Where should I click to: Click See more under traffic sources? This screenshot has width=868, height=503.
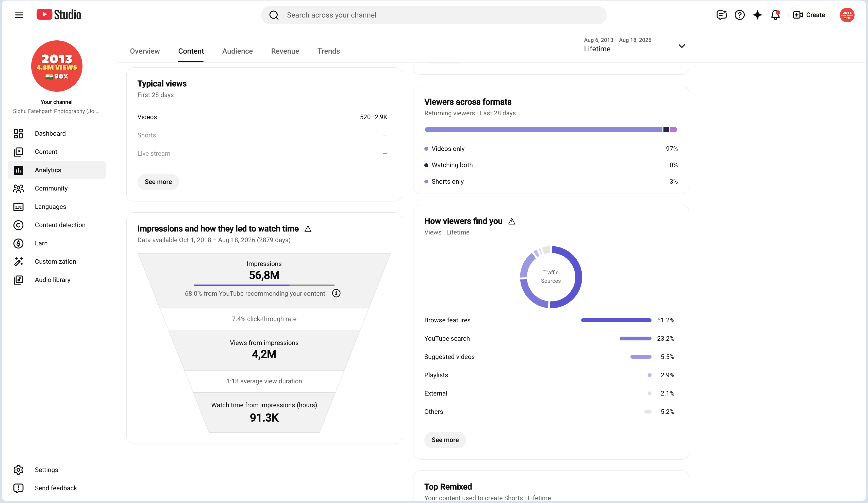click(x=445, y=440)
